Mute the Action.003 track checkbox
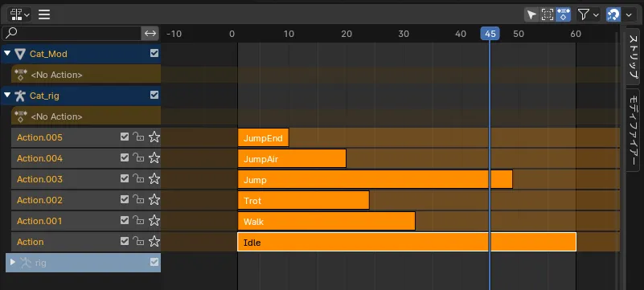This screenshot has height=290, width=644. (x=125, y=178)
